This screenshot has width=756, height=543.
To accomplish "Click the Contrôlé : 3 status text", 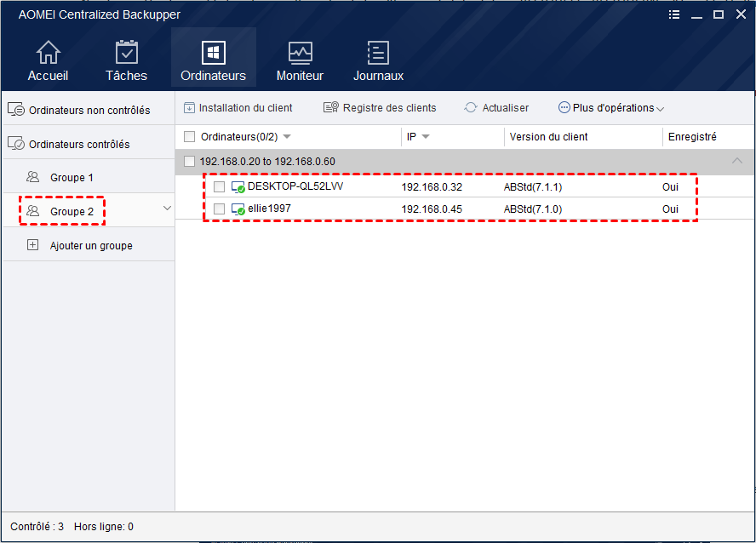I will pyautogui.click(x=37, y=527).
